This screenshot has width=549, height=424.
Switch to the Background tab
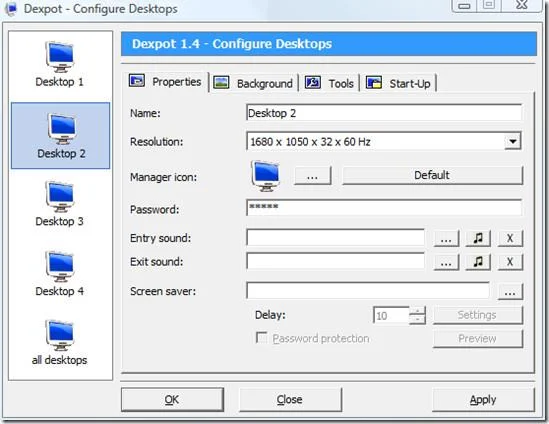tap(253, 83)
